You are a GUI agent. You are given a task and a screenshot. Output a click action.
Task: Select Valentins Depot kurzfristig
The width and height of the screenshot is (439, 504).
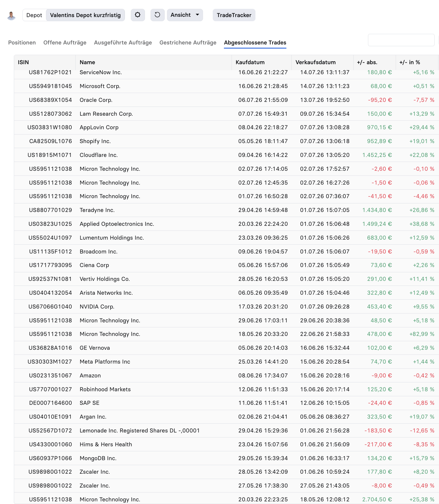(x=85, y=15)
